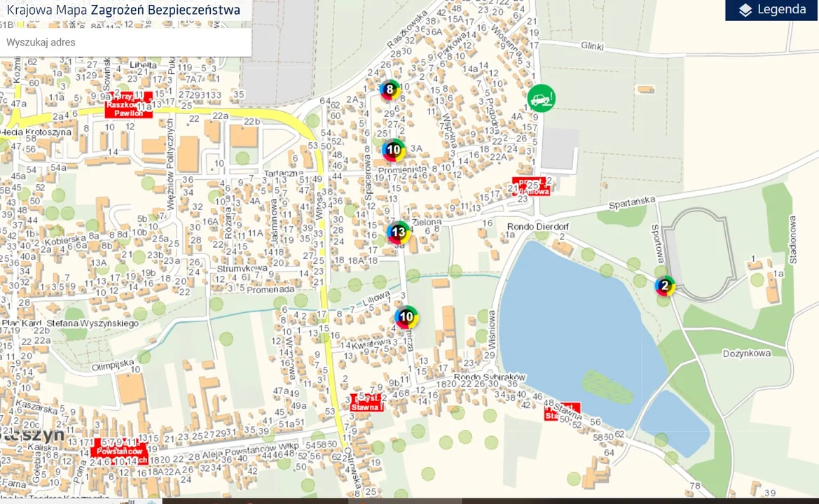
Task: Click the Liliowa street label
Action: [x=376, y=298]
